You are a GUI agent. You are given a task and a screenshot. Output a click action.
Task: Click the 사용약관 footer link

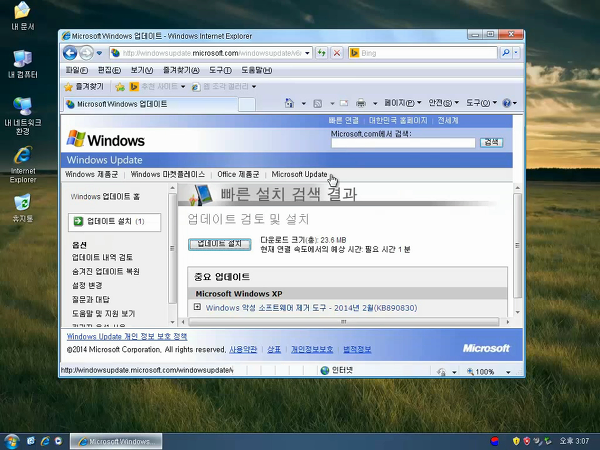[243, 349]
